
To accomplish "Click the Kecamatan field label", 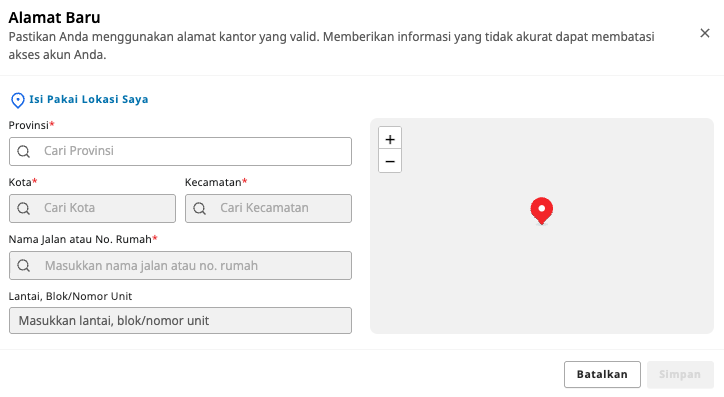I will (216, 182).
